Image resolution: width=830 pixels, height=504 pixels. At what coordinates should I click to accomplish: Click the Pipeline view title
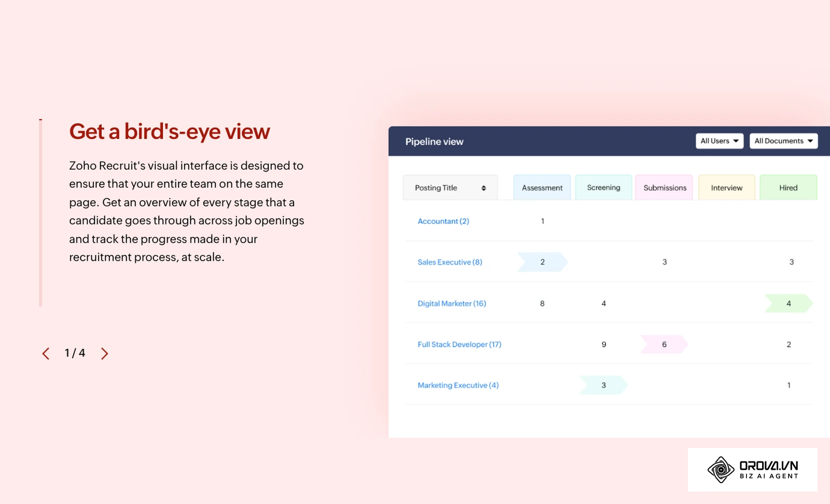pos(434,142)
